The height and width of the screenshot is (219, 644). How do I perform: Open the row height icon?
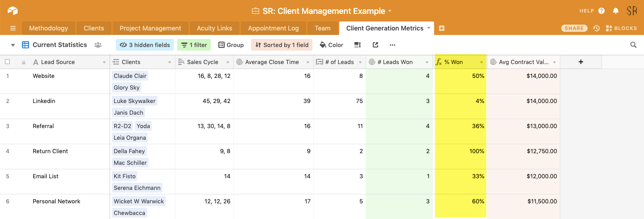(358, 45)
